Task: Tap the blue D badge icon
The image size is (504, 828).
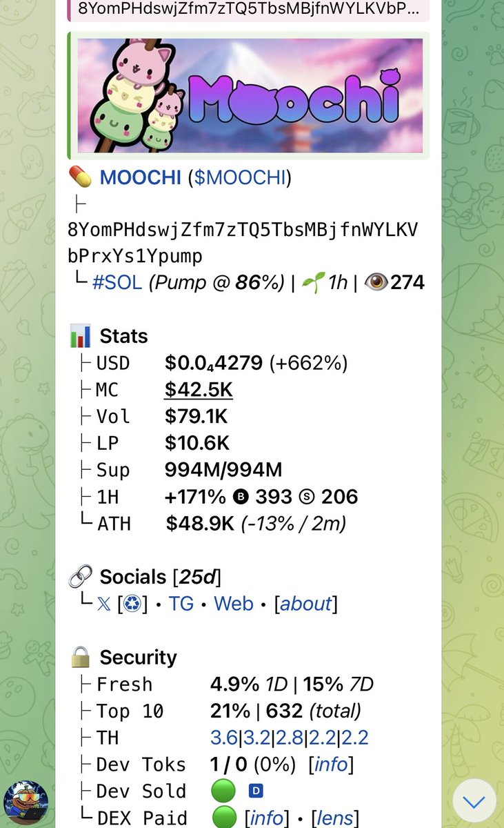Action: [256, 791]
